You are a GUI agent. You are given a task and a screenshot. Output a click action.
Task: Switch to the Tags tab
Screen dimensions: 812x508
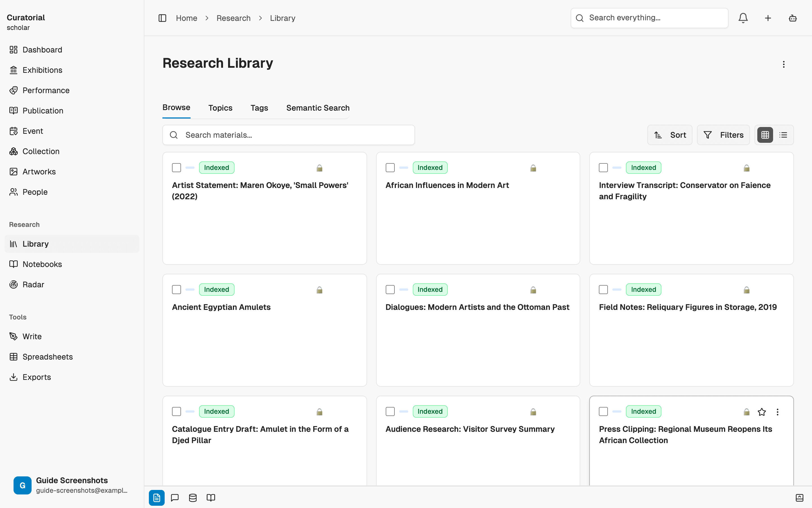point(259,108)
